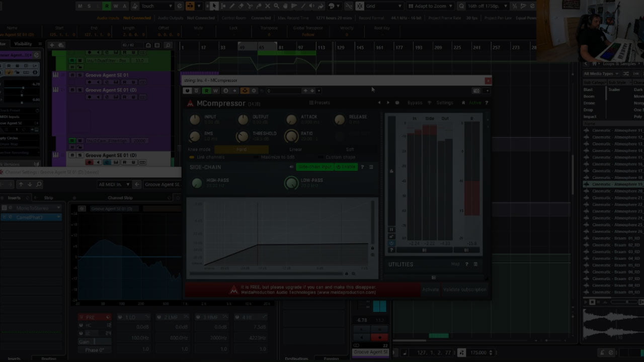
Task: Select the Object Selection arrow tool
Action: 214,6
